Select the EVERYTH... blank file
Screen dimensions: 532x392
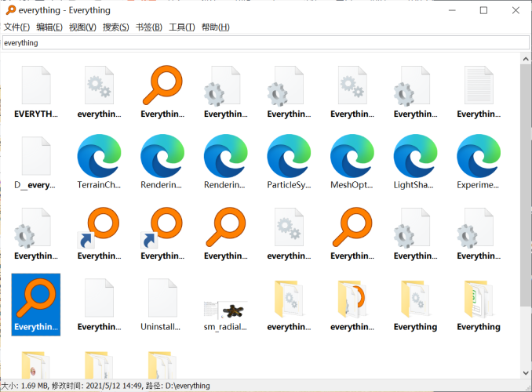[36, 92]
